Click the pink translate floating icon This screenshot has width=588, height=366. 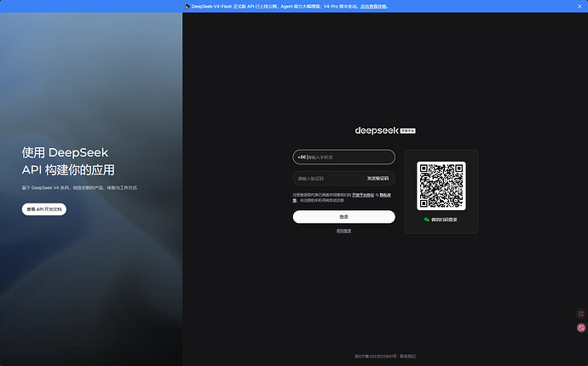[581, 328]
